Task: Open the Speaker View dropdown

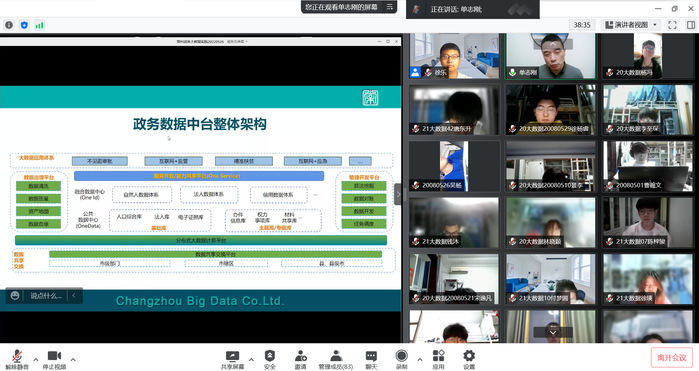Action: [631, 25]
